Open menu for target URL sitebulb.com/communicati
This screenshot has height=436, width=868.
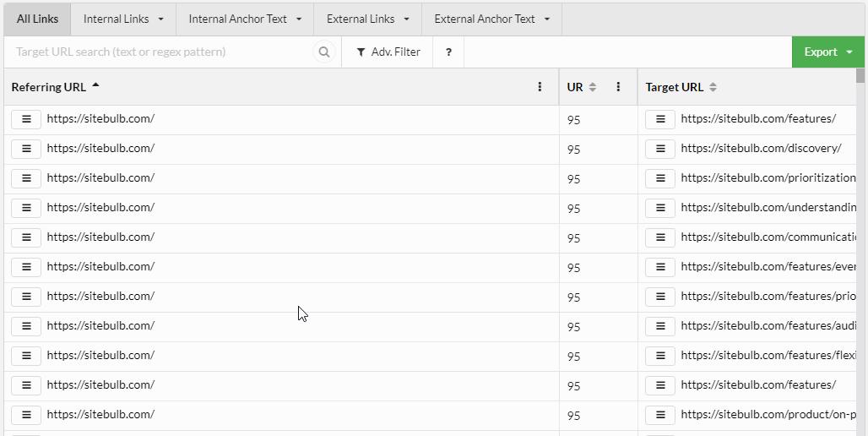pyautogui.click(x=660, y=237)
